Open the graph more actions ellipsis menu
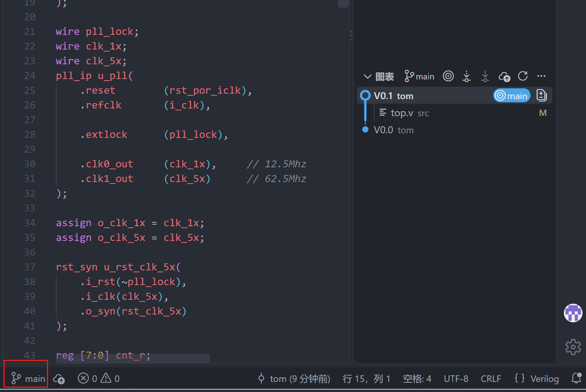Image resolution: width=586 pixels, height=392 pixels. (x=541, y=76)
